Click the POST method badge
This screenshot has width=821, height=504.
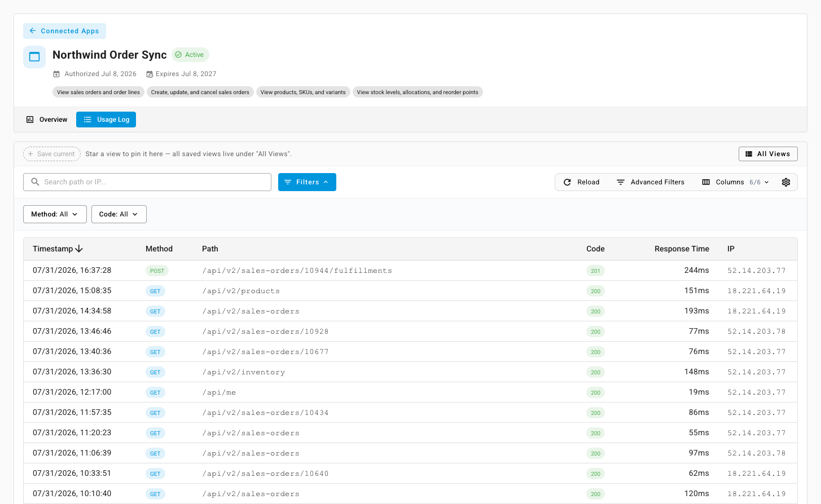click(x=157, y=271)
